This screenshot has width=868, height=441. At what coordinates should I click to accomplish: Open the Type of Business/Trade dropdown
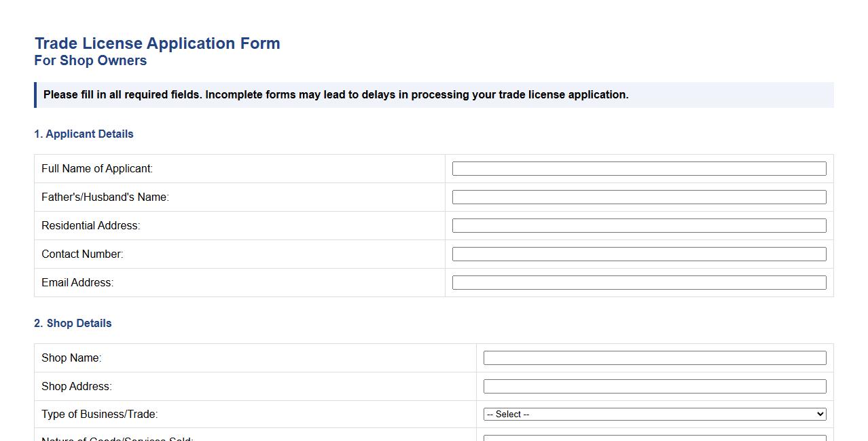point(654,414)
